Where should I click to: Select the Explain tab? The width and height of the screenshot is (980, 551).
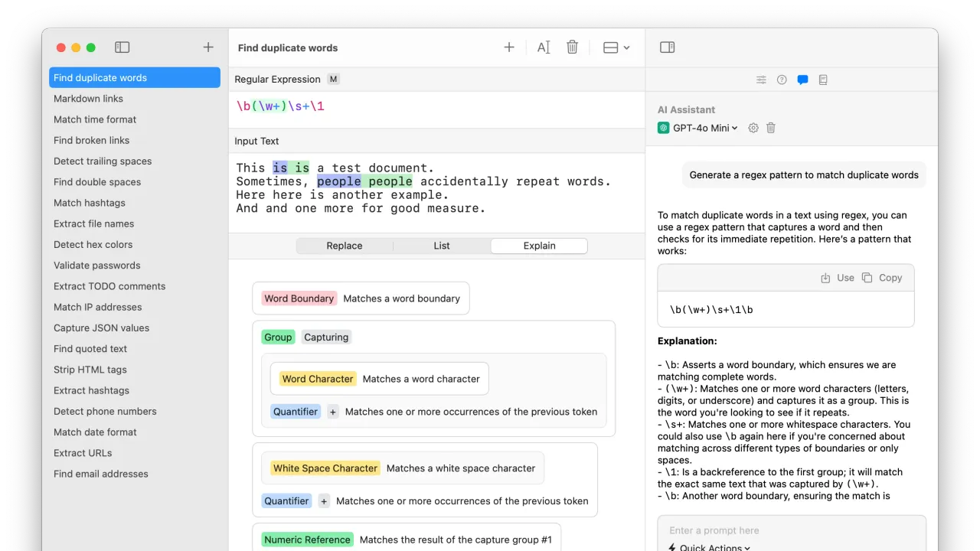click(540, 246)
